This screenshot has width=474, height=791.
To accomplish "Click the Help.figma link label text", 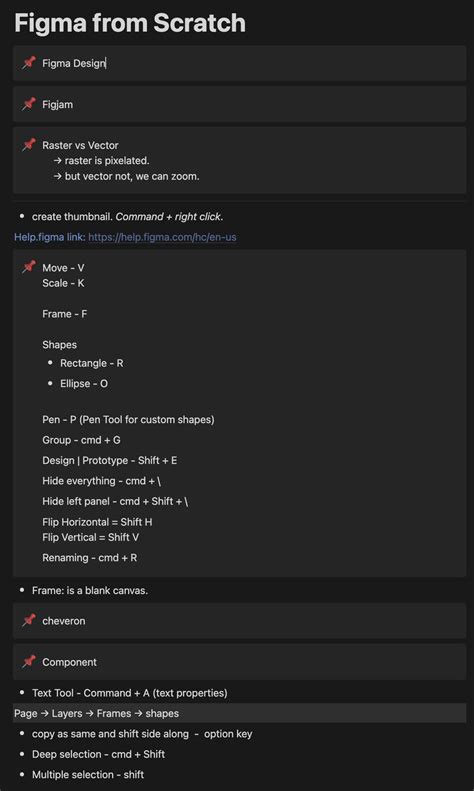I will pos(50,237).
